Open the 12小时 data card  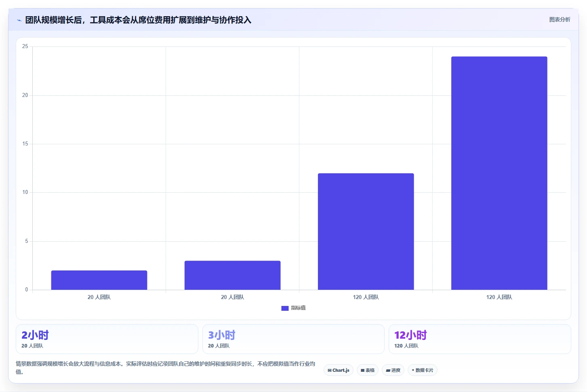(x=480, y=339)
